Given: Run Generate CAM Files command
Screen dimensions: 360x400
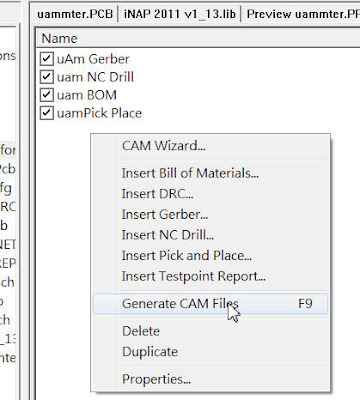Looking at the screenshot, I should coord(210,304).
